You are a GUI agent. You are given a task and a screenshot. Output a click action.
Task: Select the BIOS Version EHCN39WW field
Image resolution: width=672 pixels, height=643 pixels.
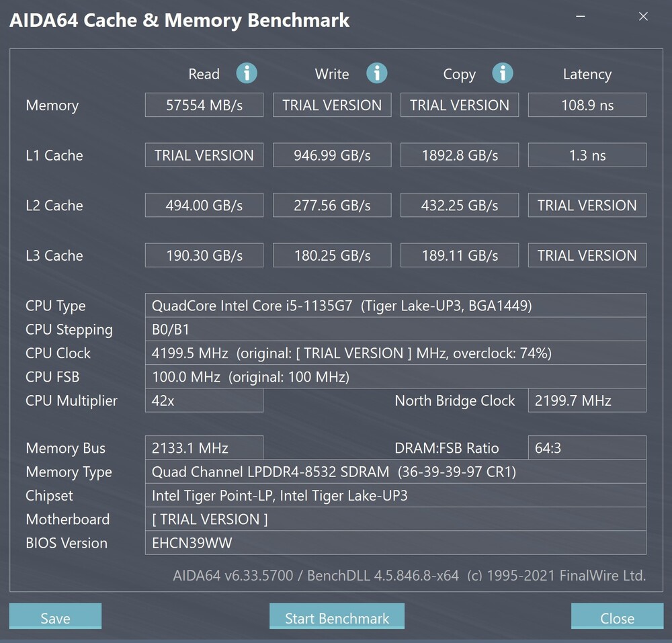click(395, 543)
